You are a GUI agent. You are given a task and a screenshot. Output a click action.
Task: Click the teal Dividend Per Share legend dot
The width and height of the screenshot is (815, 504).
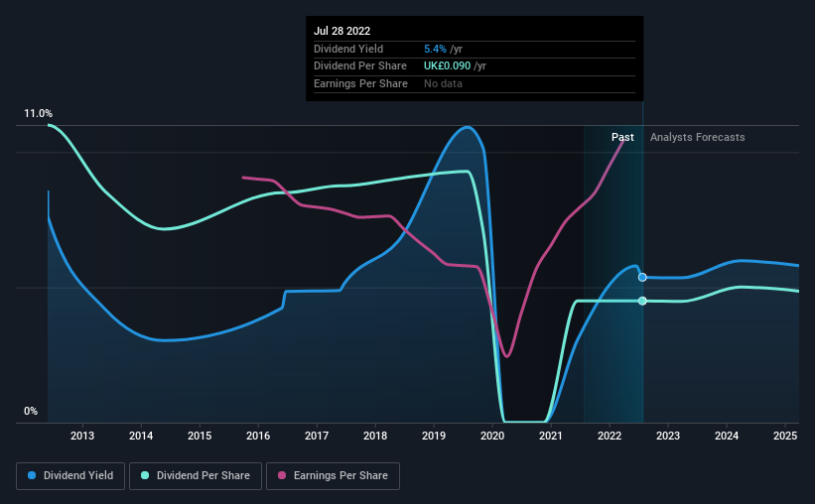145,475
